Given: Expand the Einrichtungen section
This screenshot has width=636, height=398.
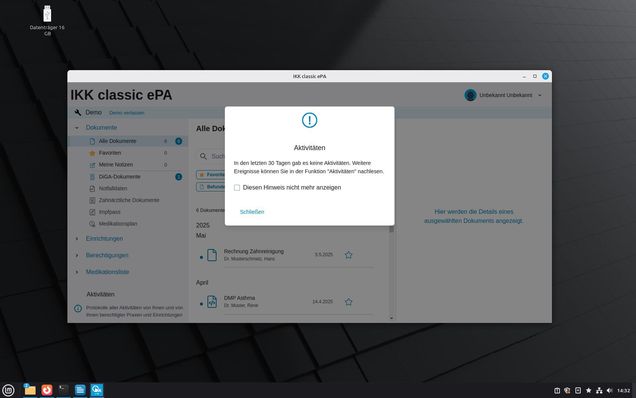Looking at the screenshot, I should click(x=77, y=239).
